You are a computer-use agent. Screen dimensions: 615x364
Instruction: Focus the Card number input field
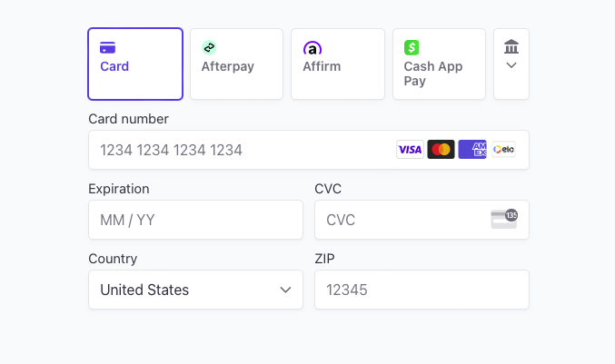point(309,150)
